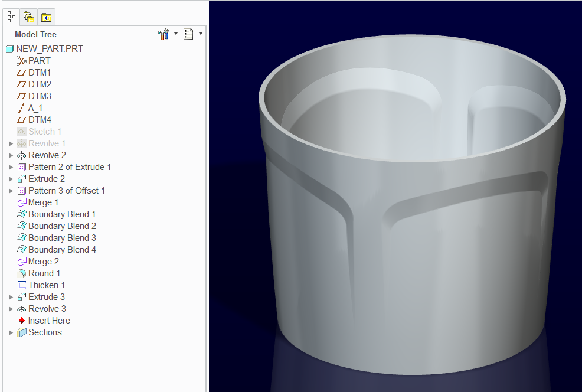
Task: Switch to the Folder Browser tab
Action: (28, 17)
